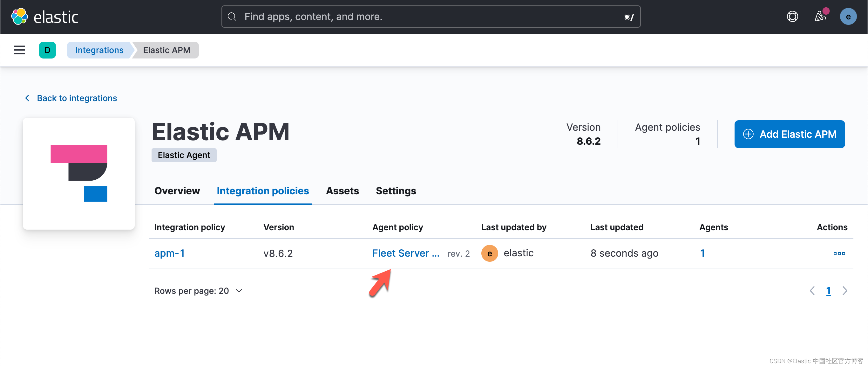Click the previous page chevron
Image resolution: width=868 pixels, height=367 pixels.
pos(813,290)
